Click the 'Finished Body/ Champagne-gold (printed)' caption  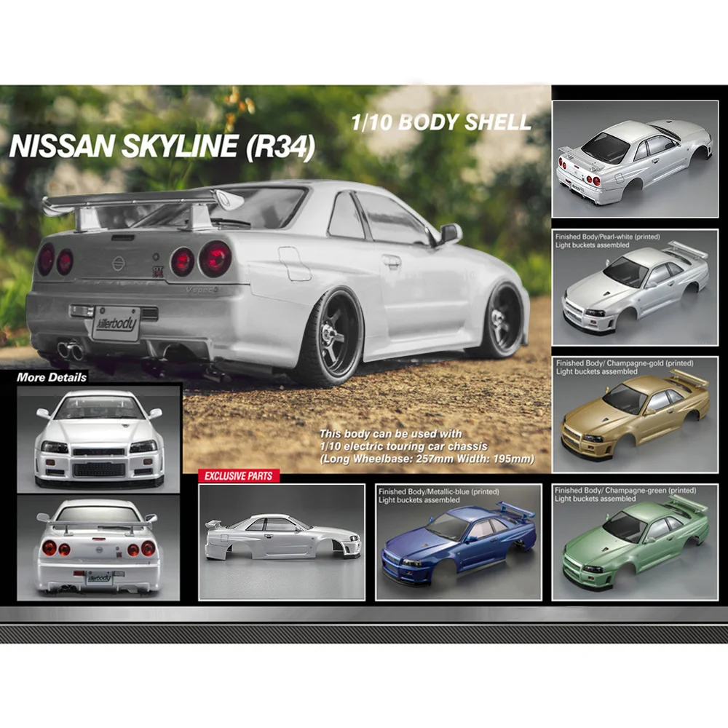[625, 363]
